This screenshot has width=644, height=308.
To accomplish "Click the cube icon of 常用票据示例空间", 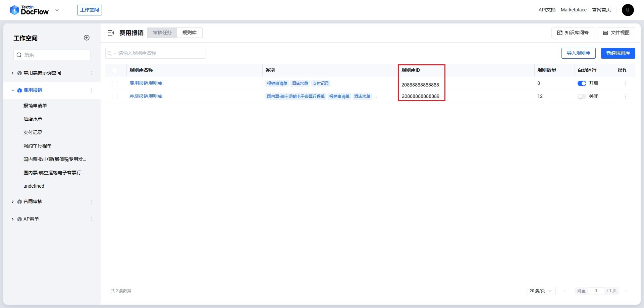I will tap(19, 73).
